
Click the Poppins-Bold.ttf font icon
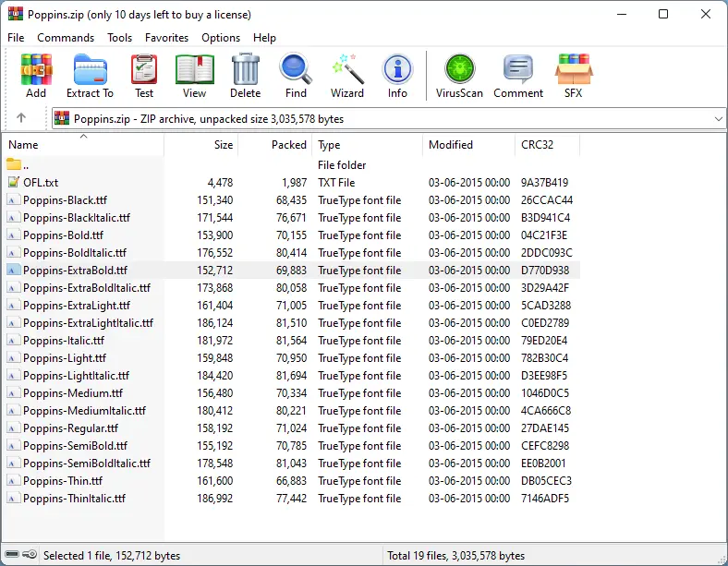(x=14, y=235)
